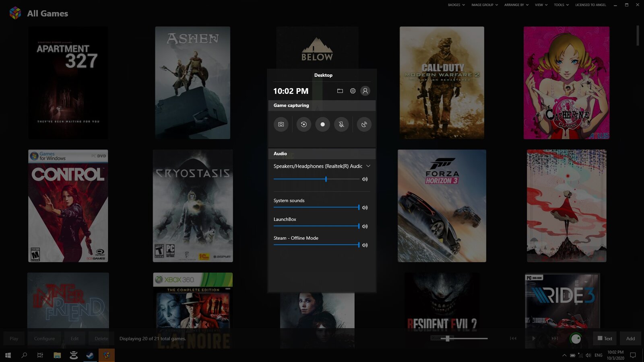Select the Apartment 327 game cover

pyautogui.click(x=68, y=83)
